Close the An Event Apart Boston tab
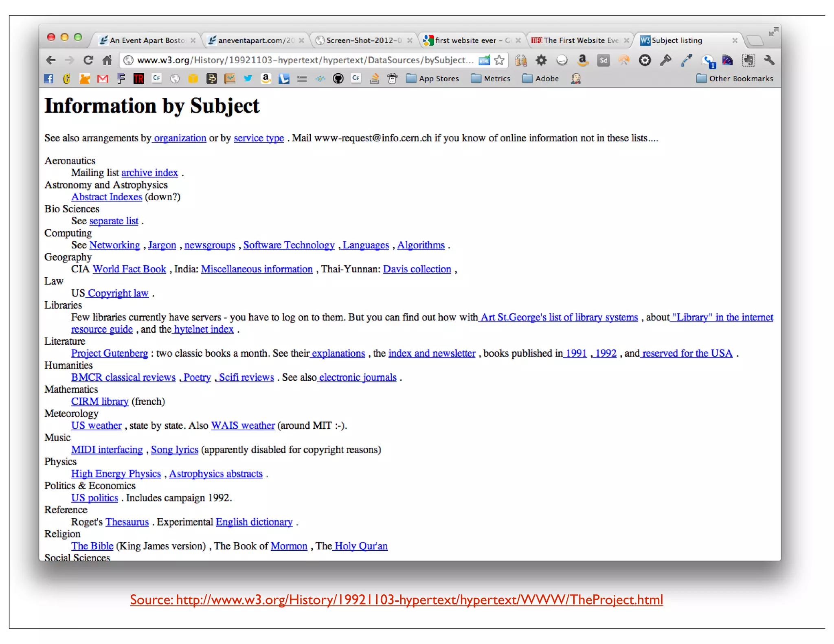This screenshot has width=834, height=644. [x=193, y=40]
